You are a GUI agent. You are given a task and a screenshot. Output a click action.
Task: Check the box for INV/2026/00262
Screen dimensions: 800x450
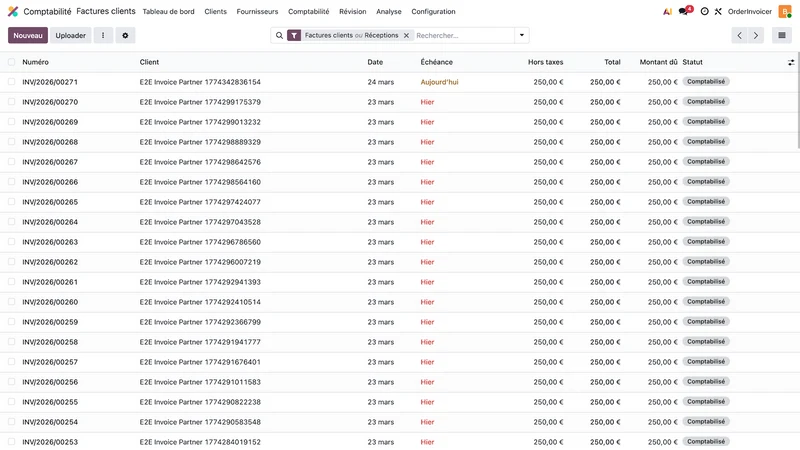pos(11,262)
